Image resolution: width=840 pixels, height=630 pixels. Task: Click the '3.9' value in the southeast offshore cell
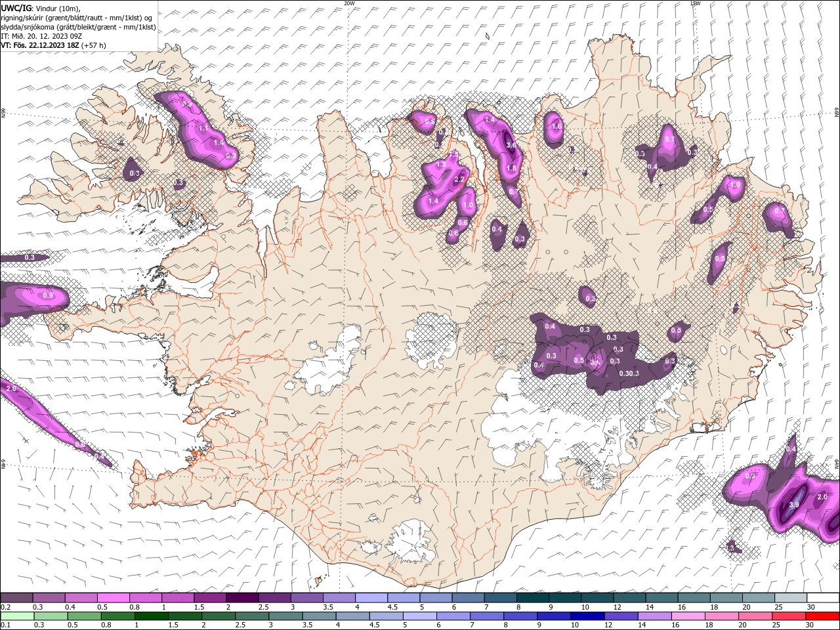coord(793,505)
